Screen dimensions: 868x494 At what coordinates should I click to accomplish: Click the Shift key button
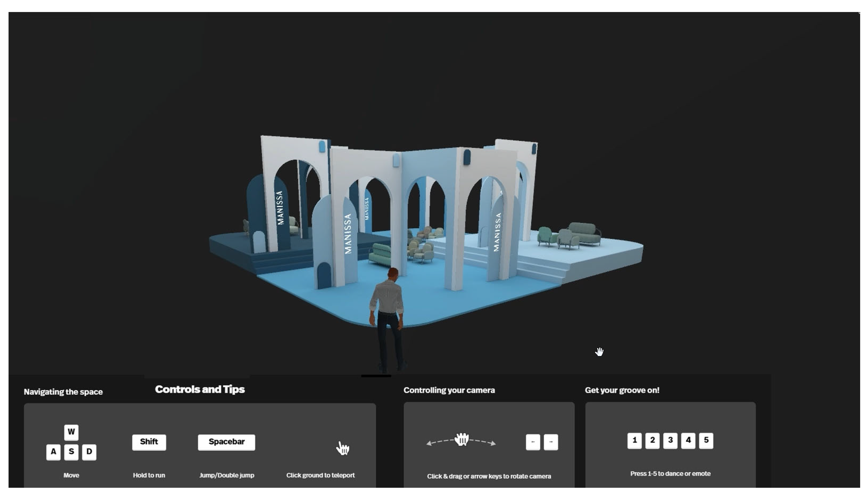pyautogui.click(x=149, y=442)
